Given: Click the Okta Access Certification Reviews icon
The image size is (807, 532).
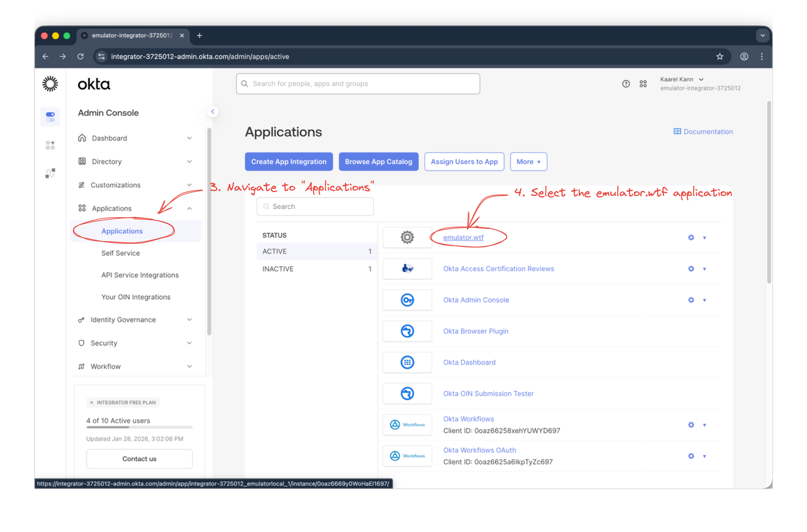Looking at the screenshot, I should click(x=407, y=269).
